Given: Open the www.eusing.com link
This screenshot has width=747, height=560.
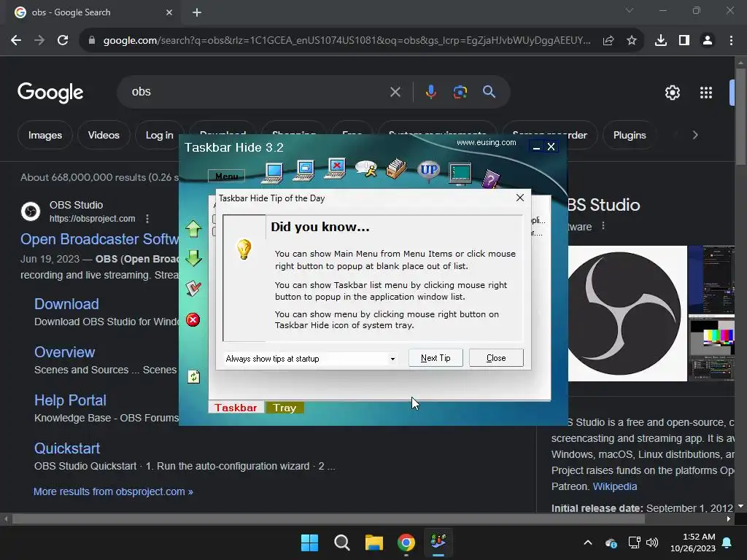Looking at the screenshot, I should click(x=486, y=142).
